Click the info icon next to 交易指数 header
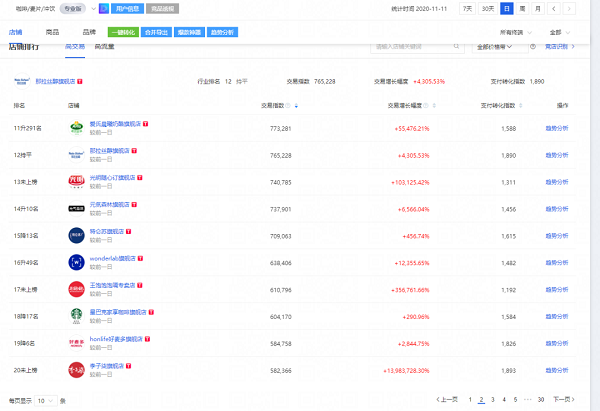 click(288, 106)
